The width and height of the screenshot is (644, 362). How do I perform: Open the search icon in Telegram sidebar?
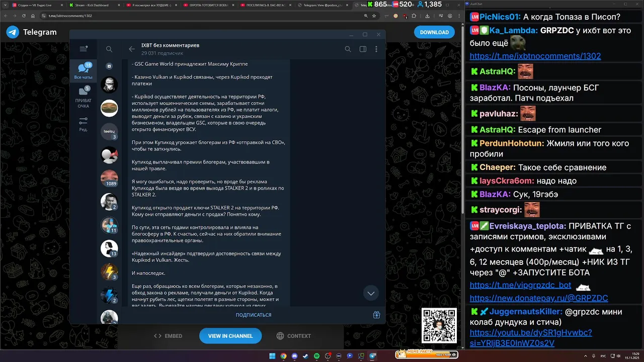tap(109, 49)
